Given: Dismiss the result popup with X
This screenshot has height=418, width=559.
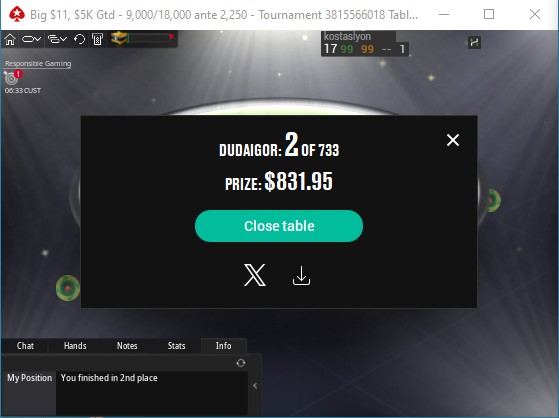Looking at the screenshot, I should click(x=453, y=140).
